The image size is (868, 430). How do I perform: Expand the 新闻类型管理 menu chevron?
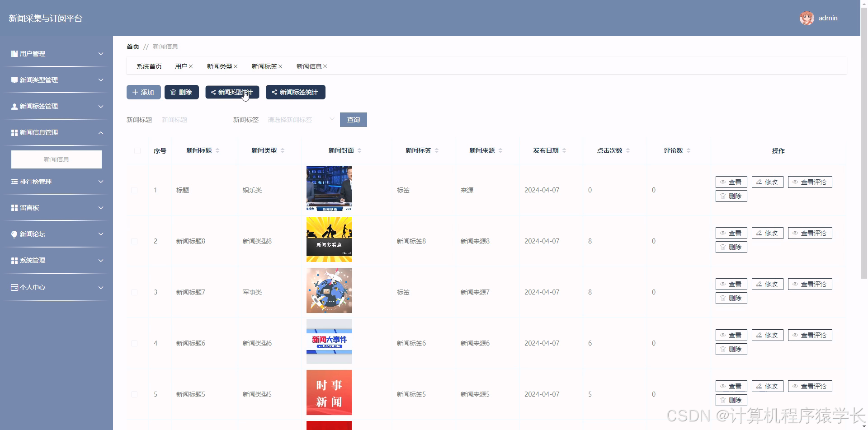[101, 80]
